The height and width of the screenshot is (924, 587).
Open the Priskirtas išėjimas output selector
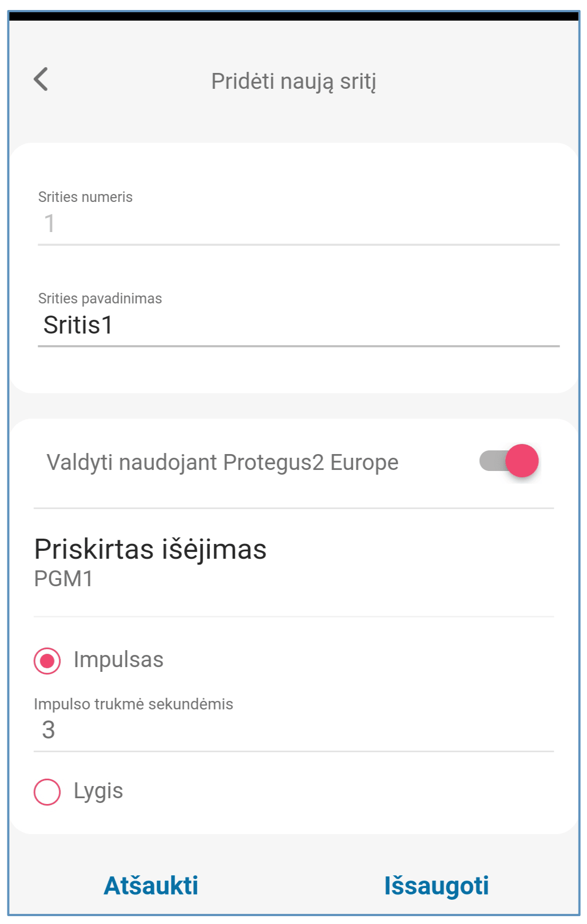[x=150, y=549]
